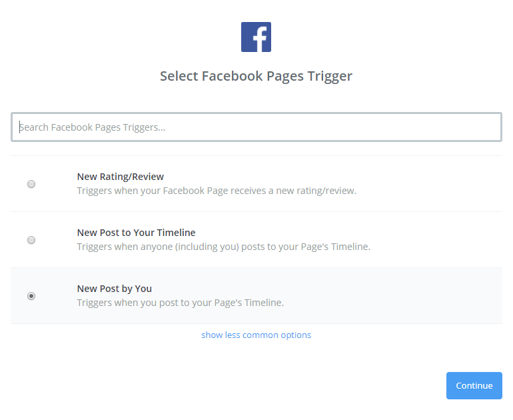Collapse list via show less common options

[256, 335]
